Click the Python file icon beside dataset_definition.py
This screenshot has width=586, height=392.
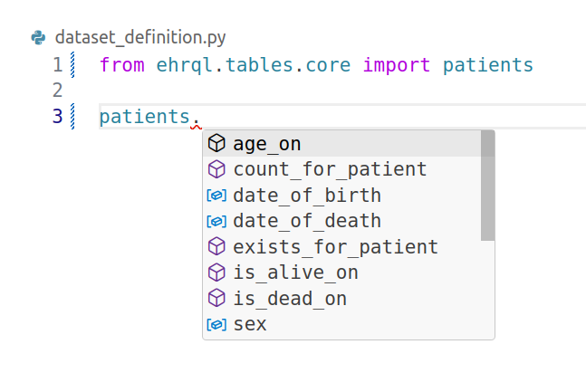click(x=39, y=37)
